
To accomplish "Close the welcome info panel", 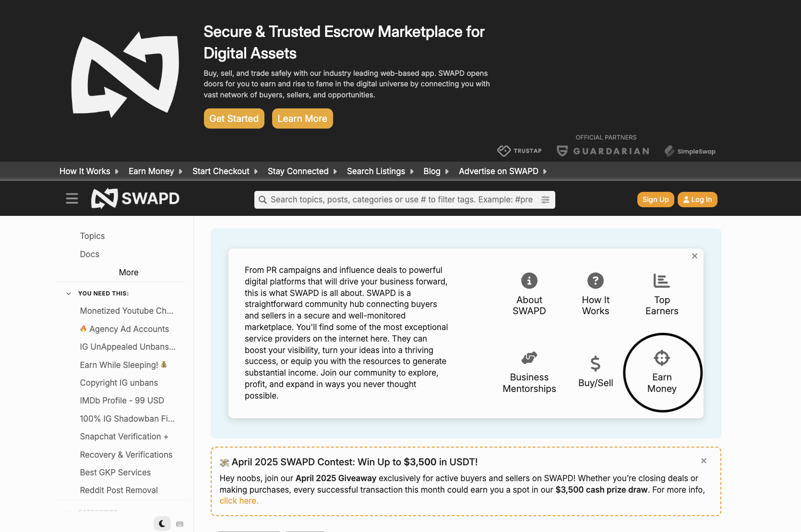I will [x=694, y=256].
